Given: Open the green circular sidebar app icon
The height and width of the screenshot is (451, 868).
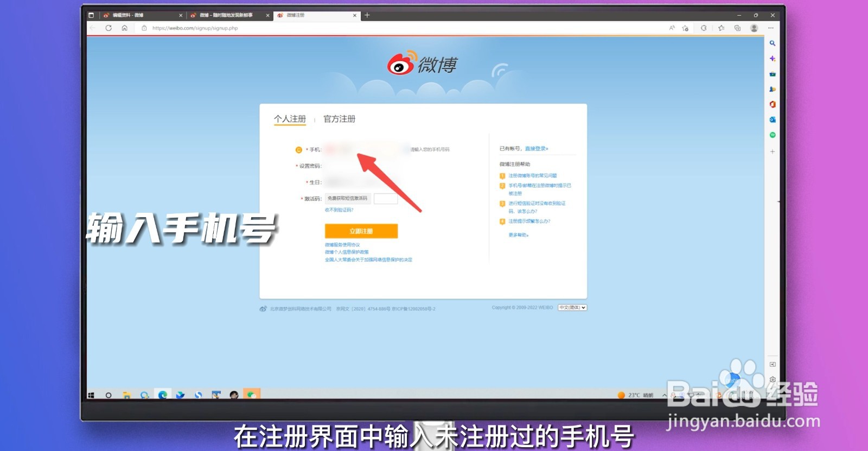Looking at the screenshot, I should [773, 135].
